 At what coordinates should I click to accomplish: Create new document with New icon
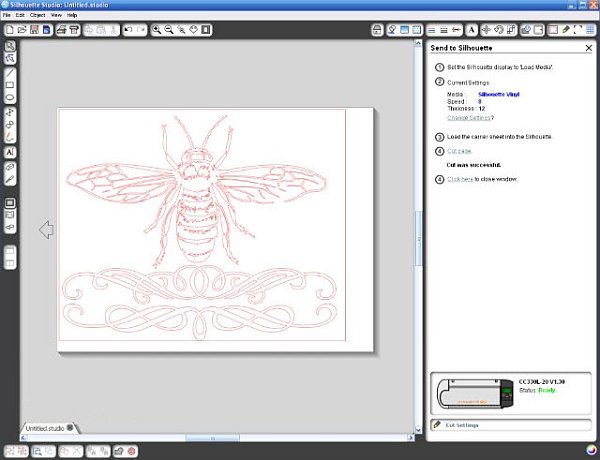(x=9, y=31)
